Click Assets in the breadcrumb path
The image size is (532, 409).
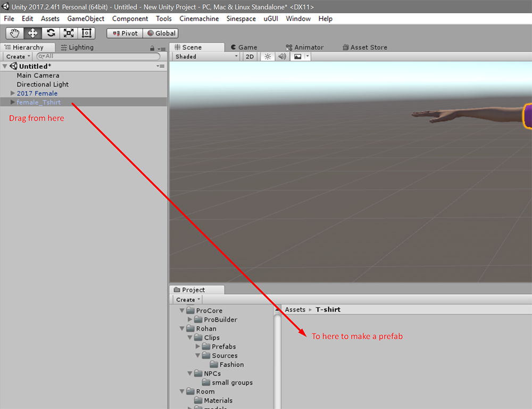[x=295, y=309]
